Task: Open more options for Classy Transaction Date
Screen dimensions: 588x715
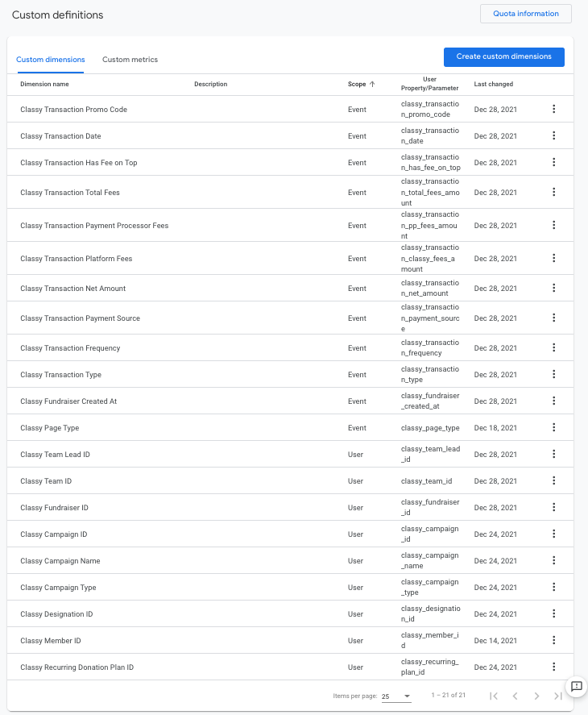Action: tap(554, 135)
